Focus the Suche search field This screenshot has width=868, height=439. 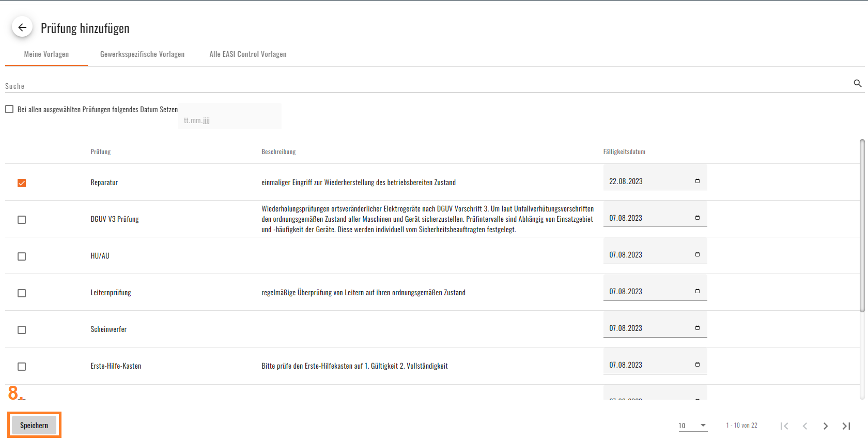(428, 86)
